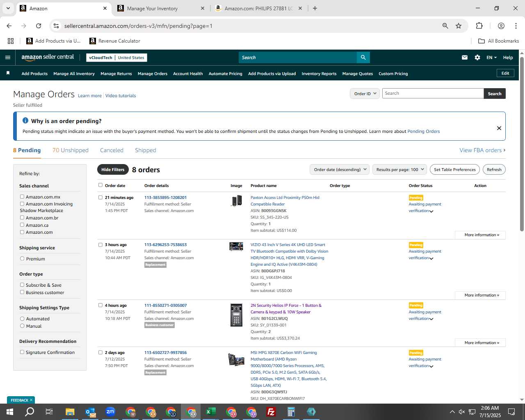Switch to the Shipped orders tab
The height and width of the screenshot is (420, 525).
pyautogui.click(x=146, y=150)
